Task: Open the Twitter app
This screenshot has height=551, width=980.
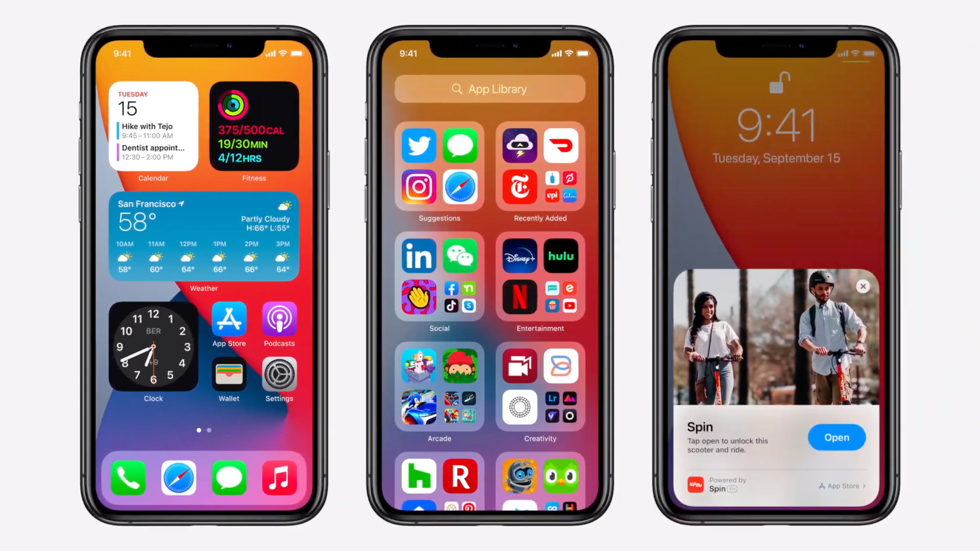Action: (x=418, y=144)
